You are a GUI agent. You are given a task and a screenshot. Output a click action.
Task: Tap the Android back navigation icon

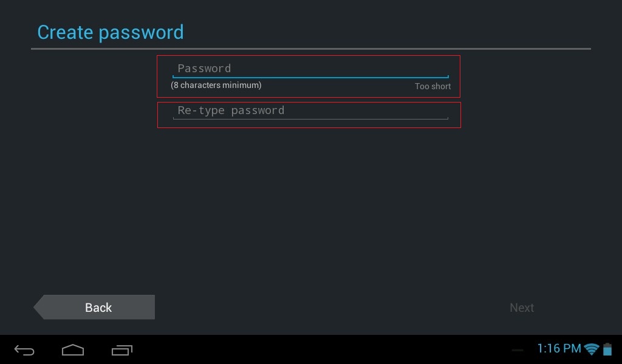click(x=24, y=349)
